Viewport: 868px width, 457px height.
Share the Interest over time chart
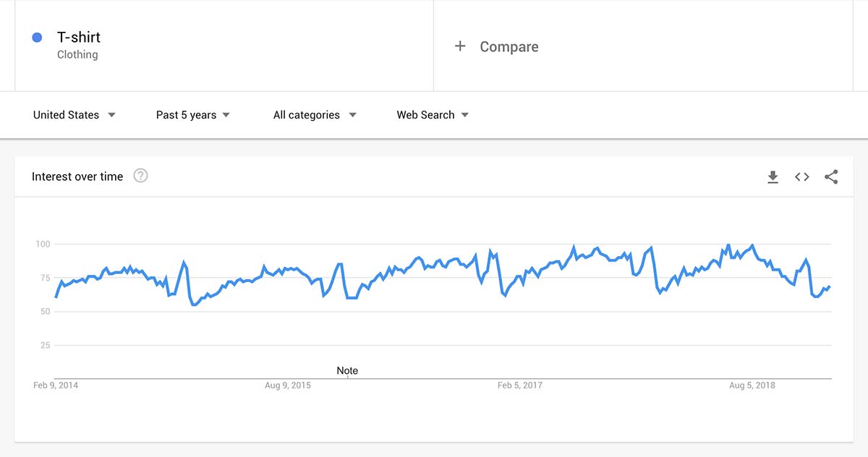830,176
